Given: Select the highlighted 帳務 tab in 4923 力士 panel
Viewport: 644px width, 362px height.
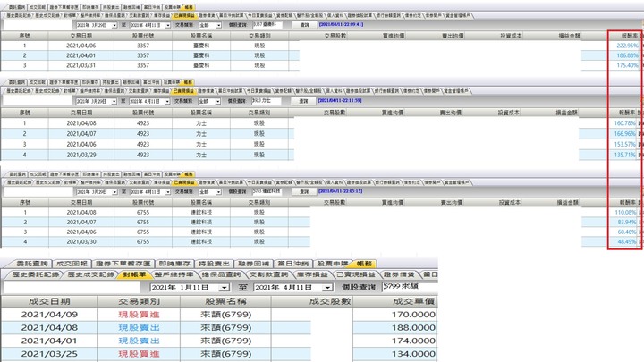Looking at the screenshot, I should pyautogui.click(x=188, y=82).
